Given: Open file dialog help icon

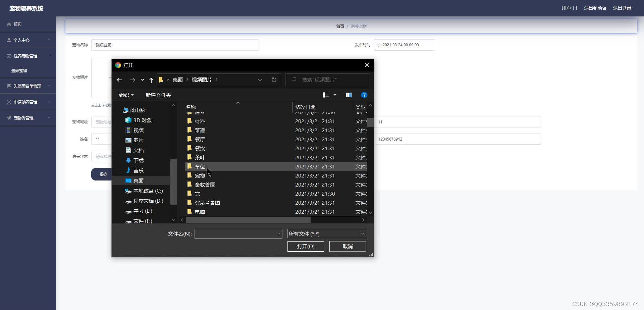Looking at the screenshot, I should pos(364,95).
